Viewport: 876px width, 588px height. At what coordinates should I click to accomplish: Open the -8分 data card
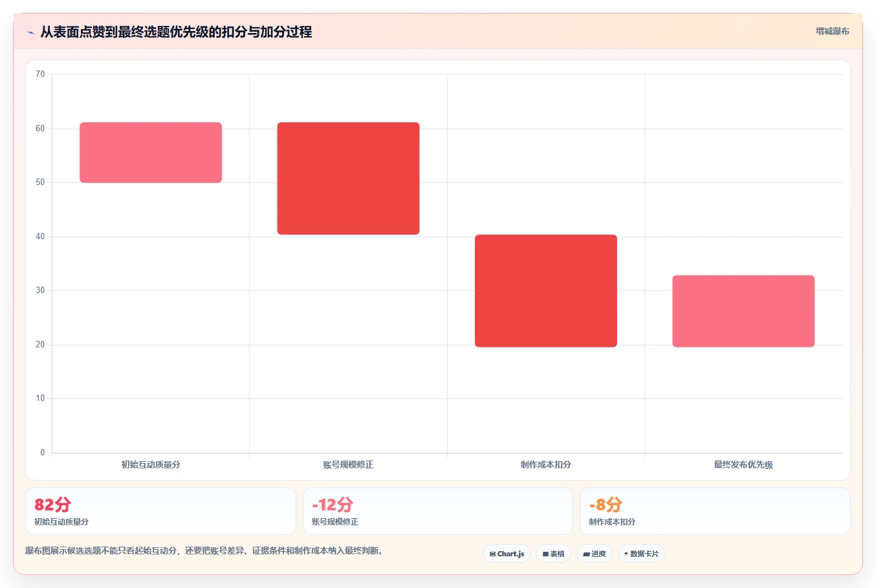tap(715, 511)
